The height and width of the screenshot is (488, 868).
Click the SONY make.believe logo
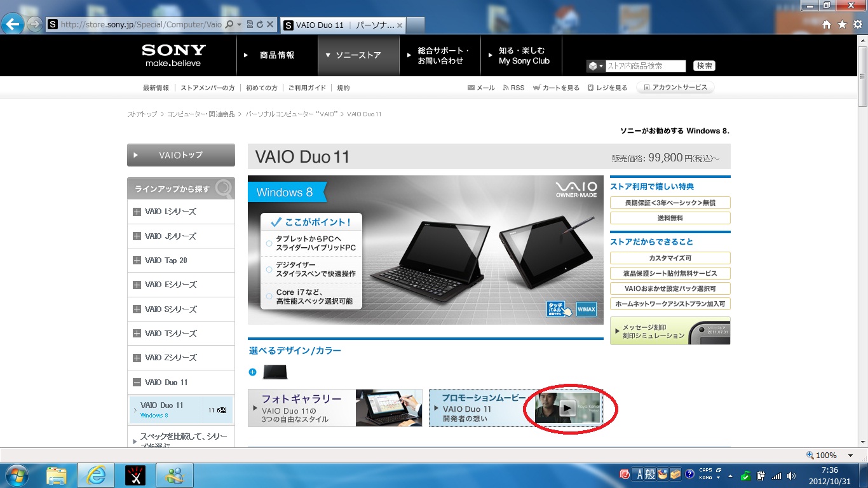[x=173, y=55]
